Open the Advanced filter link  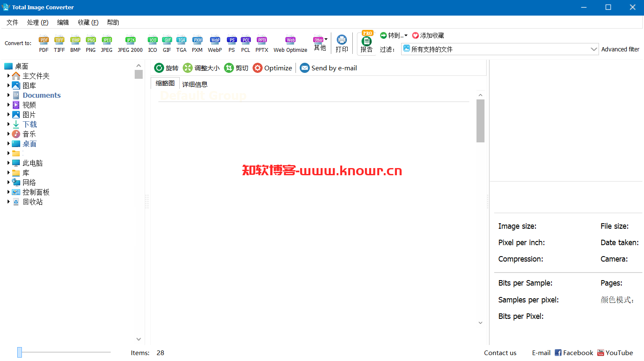click(620, 49)
